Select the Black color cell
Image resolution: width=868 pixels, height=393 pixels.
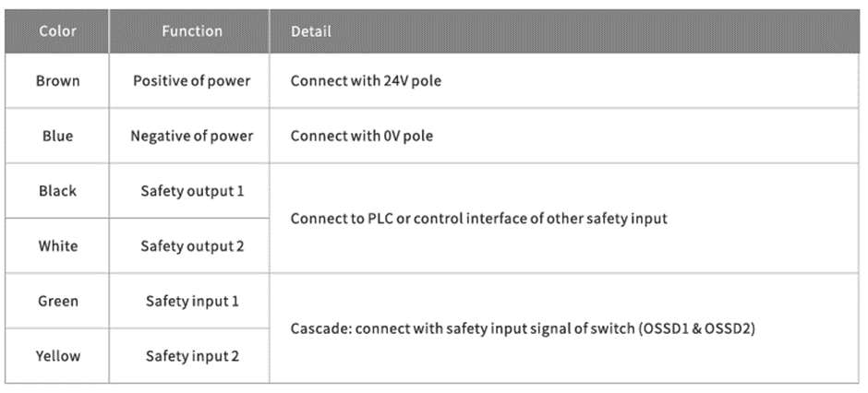[57, 191]
